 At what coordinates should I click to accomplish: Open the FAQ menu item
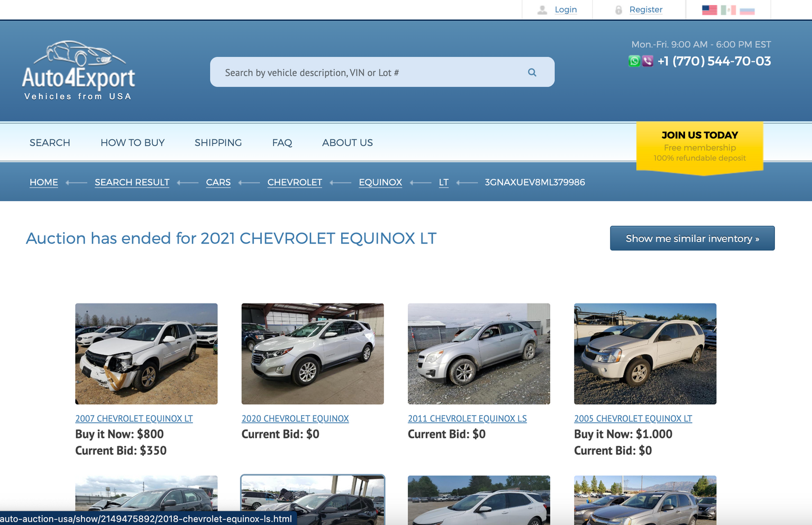pos(282,143)
